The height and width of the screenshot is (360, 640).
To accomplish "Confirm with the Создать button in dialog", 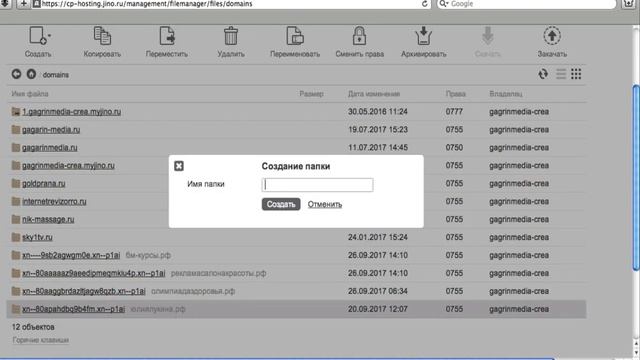I will click(281, 204).
